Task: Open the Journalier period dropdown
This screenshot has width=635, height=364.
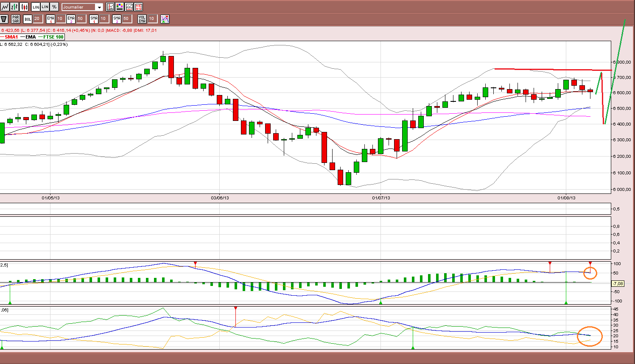Action: pos(82,7)
